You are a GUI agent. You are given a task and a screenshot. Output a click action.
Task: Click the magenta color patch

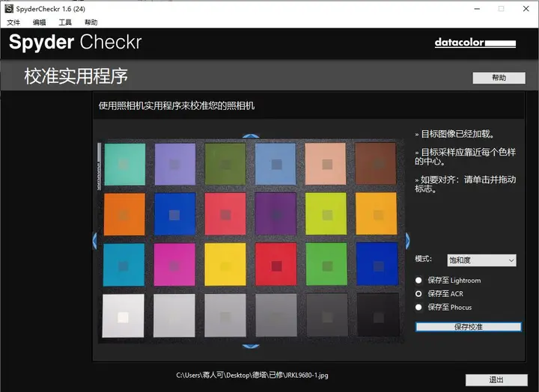tap(174, 265)
